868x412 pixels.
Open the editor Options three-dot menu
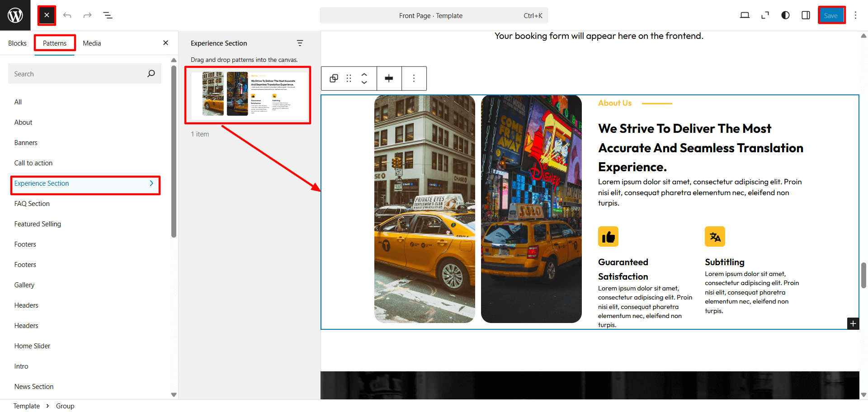(855, 15)
